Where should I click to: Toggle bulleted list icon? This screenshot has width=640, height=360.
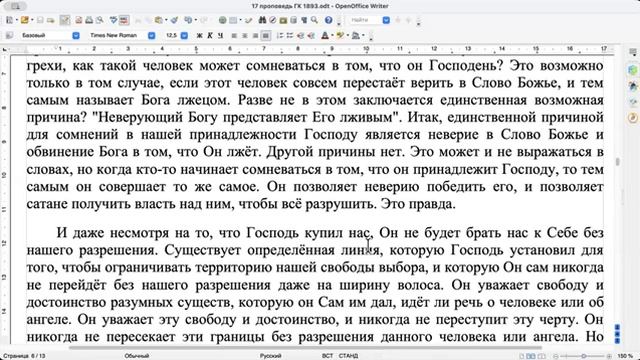[290, 36]
